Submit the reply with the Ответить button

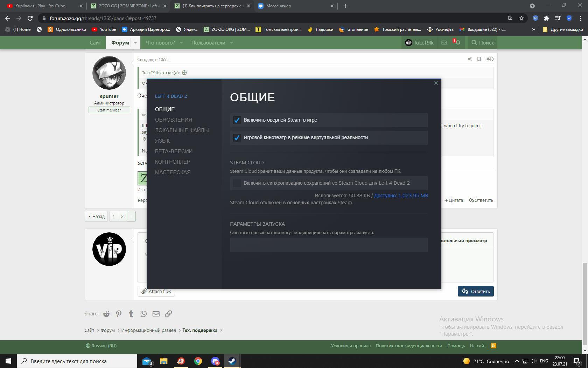click(476, 292)
